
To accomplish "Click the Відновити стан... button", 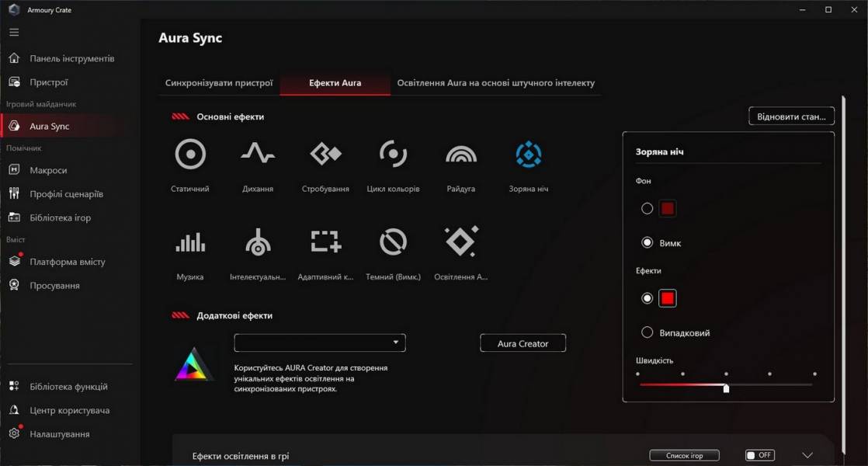I will 792,116.
